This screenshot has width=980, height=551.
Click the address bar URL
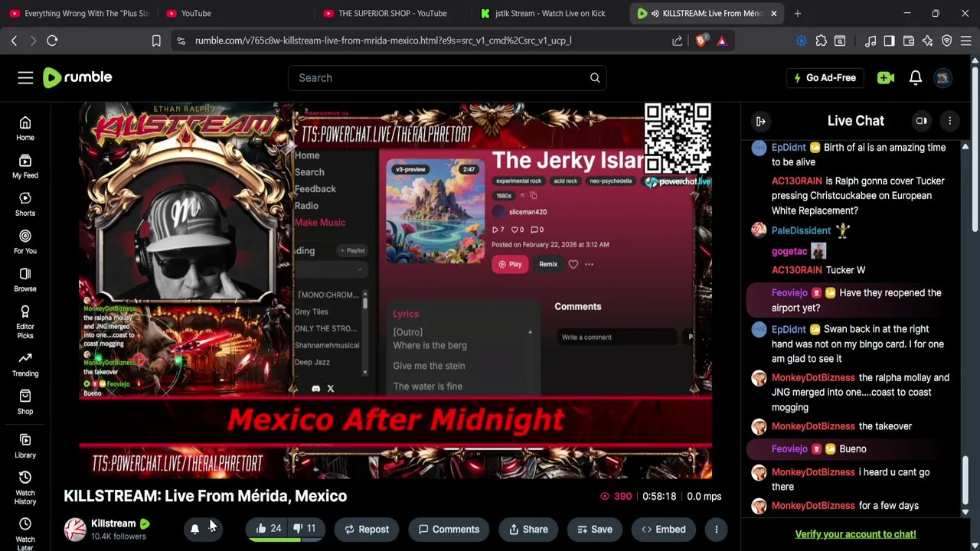pos(383,41)
